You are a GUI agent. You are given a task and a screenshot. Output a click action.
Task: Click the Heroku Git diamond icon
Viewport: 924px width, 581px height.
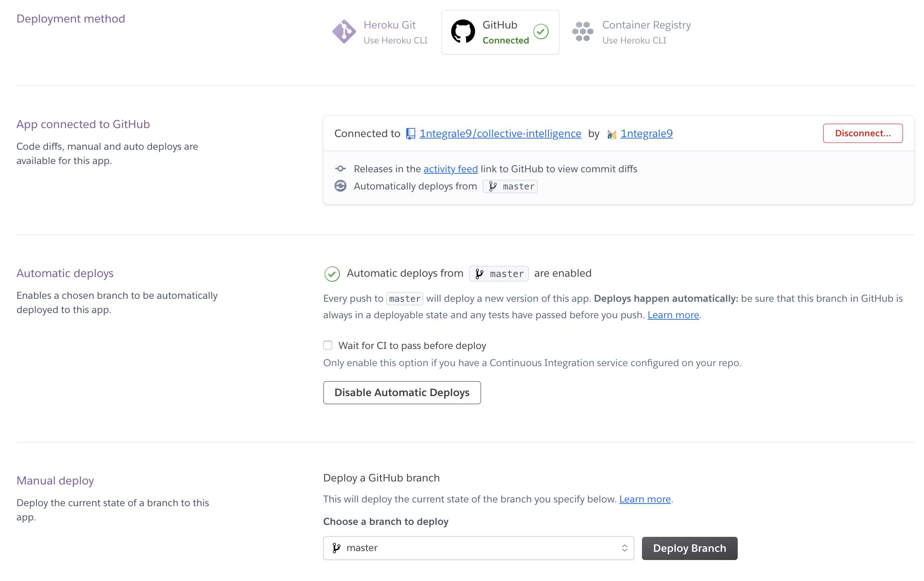[x=344, y=31]
